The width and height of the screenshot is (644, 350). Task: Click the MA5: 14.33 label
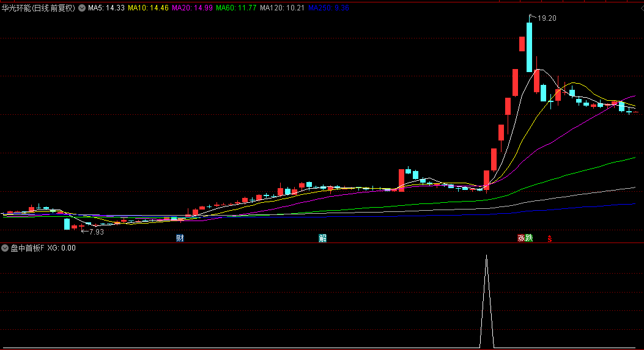106,8
